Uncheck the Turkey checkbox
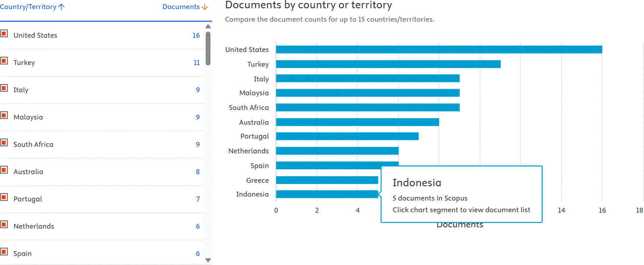 point(4,61)
